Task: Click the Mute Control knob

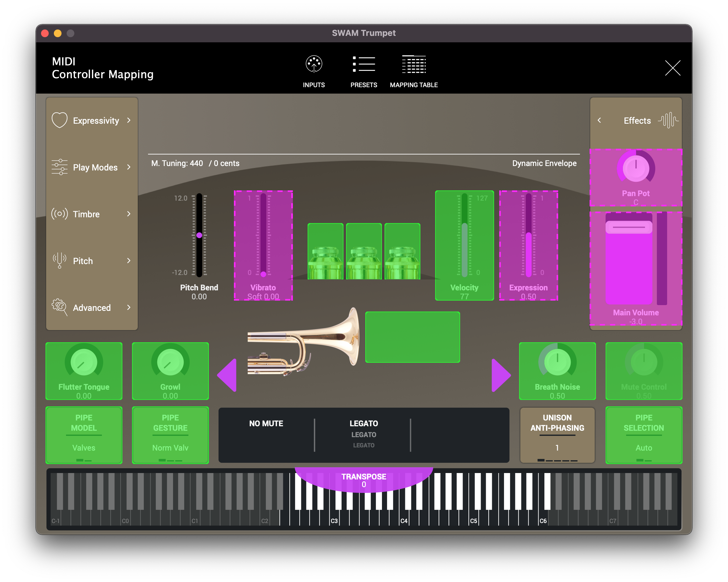Action: [x=644, y=362]
